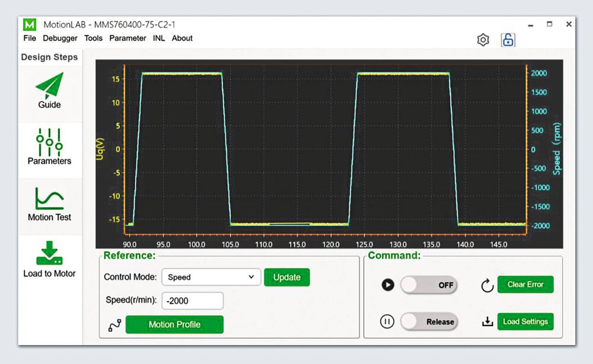Click the unlock padlock icon
The width and height of the screenshot is (593, 364).
coord(508,40)
